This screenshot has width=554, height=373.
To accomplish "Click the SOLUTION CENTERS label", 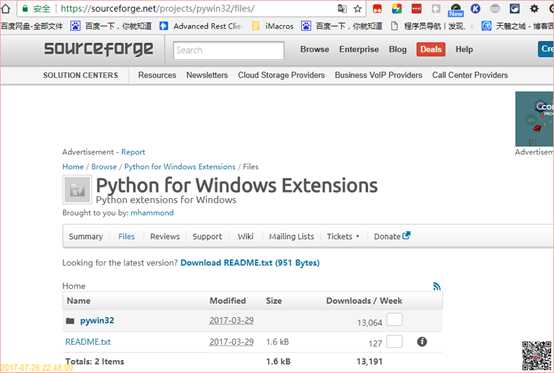I will pyautogui.click(x=81, y=75).
